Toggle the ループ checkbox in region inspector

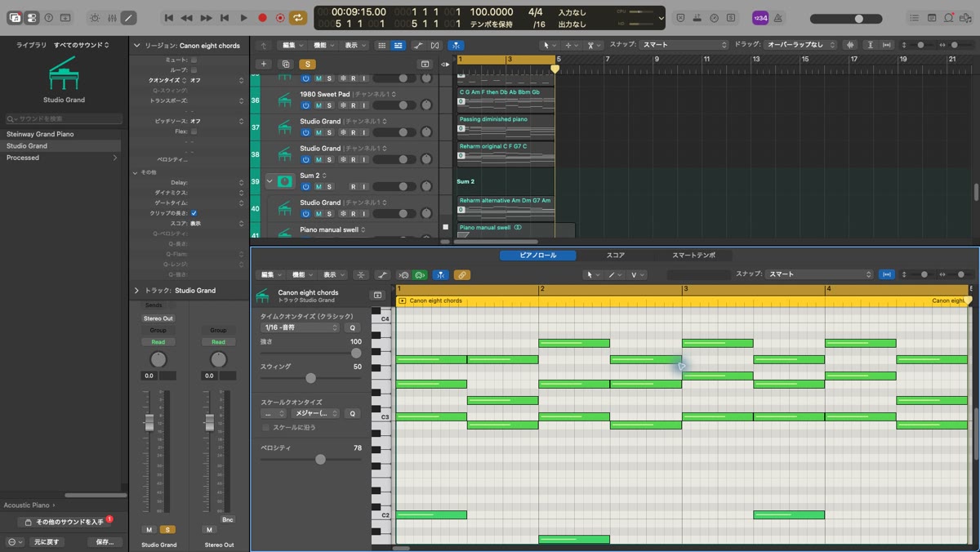tap(194, 70)
